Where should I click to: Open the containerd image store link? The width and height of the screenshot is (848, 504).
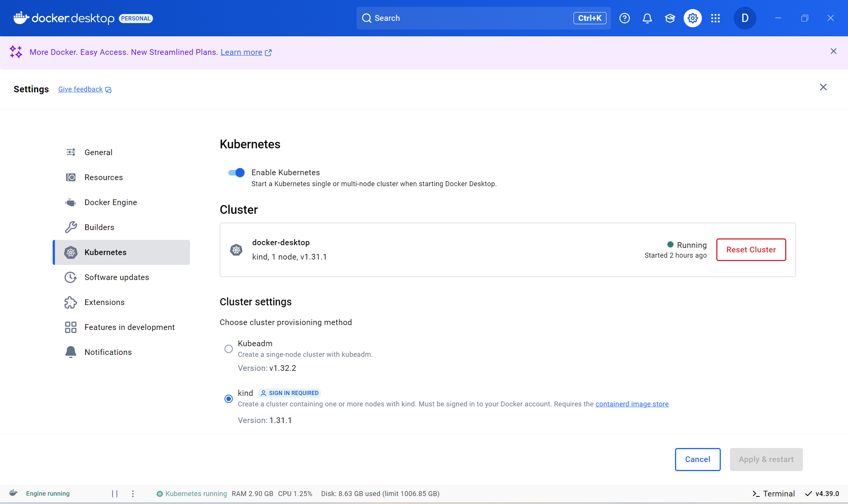coord(632,404)
